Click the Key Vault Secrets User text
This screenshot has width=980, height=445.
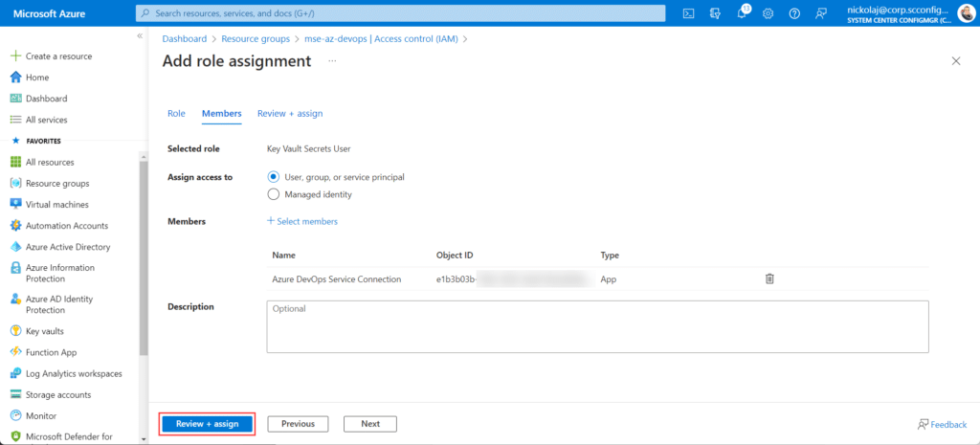[309, 148]
